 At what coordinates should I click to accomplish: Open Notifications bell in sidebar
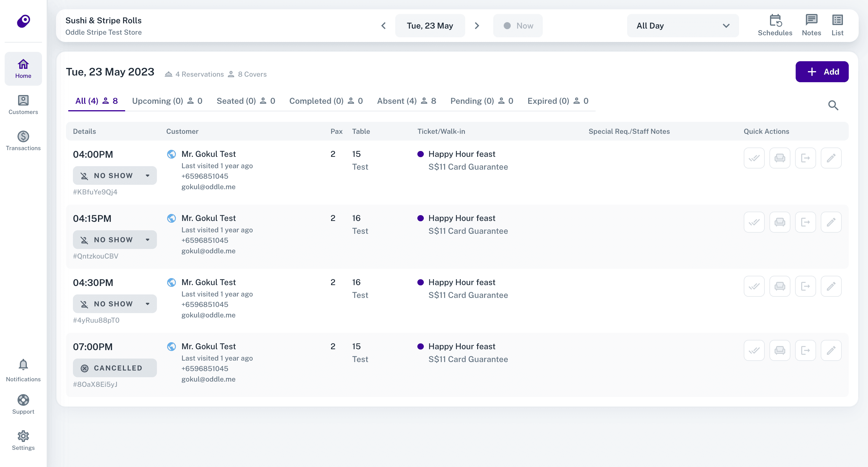click(x=23, y=371)
